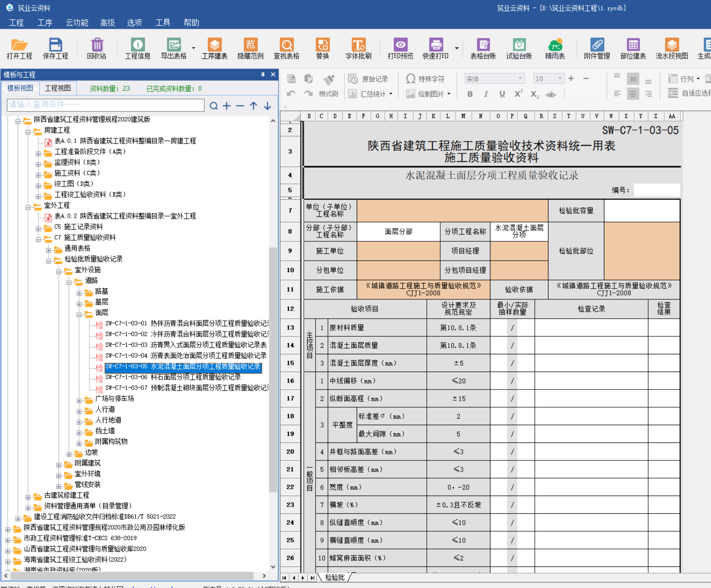
Task: Click the undo arrow icon
Action: pyautogui.click(x=291, y=94)
